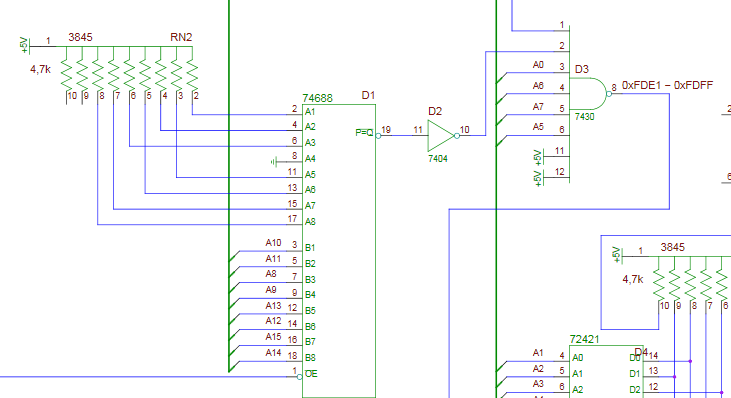Screen dimensions: 731x398
Task: Select the +5V power symbol feeding RN2
Action: coord(24,46)
